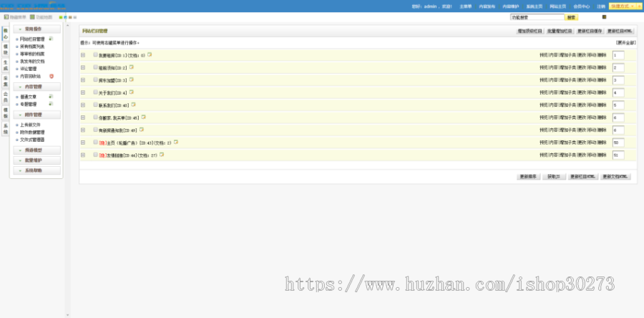This screenshot has width=644, height=318.
Task: Click edit icon on row ID:1
Action: coord(150,54)
